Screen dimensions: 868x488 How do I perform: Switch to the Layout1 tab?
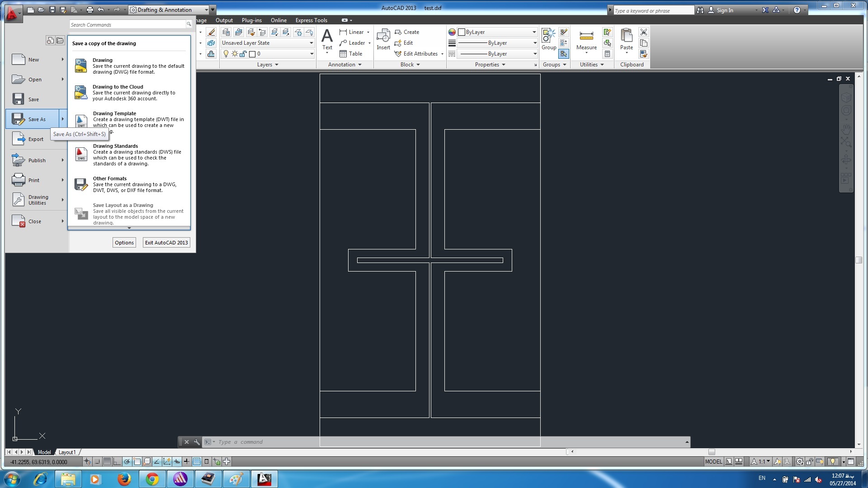67,452
